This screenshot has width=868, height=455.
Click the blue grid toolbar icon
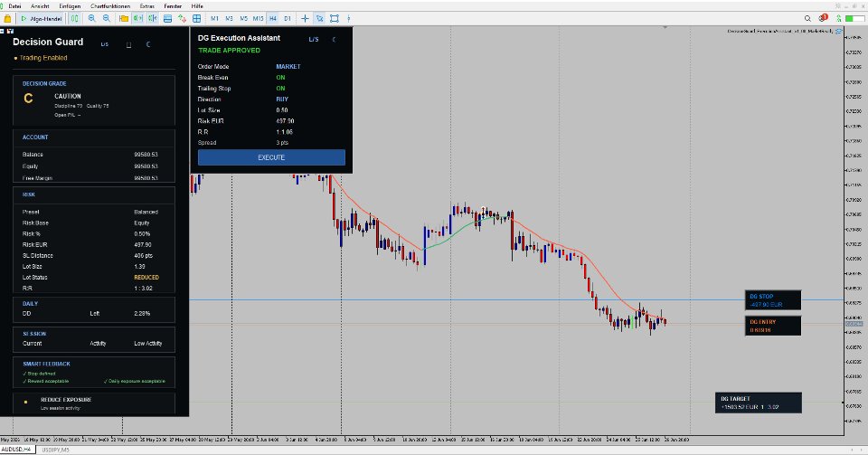(x=196, y=18)
